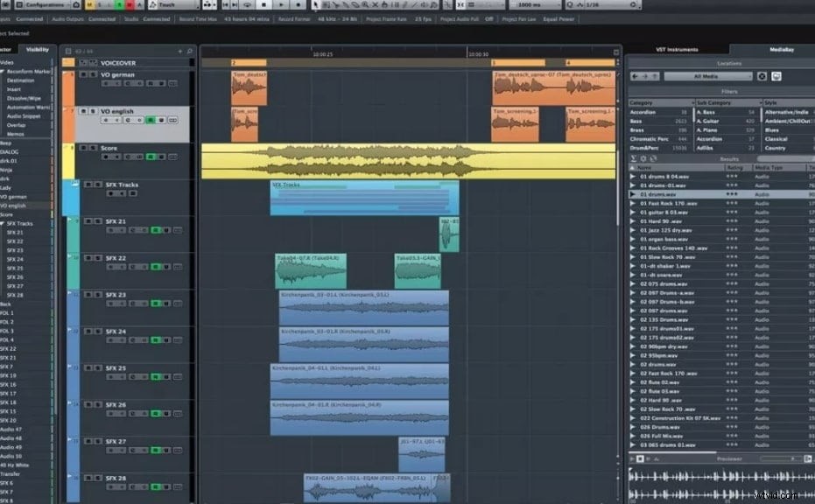Viewport: 815px width, 504px height.
Task: Click the add track plus icon above VOICEOVER
Action: coord(179,51)
